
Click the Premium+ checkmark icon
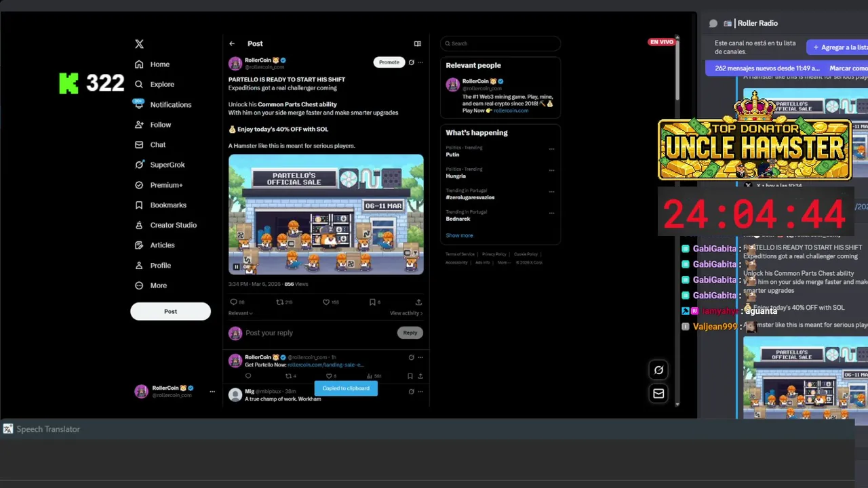pos(139,185)
